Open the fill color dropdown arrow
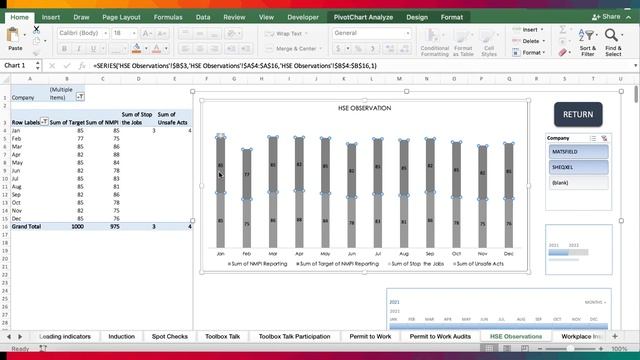Image resolution: width=640 pixels, height=360 pixels. (x=146, y=49)
